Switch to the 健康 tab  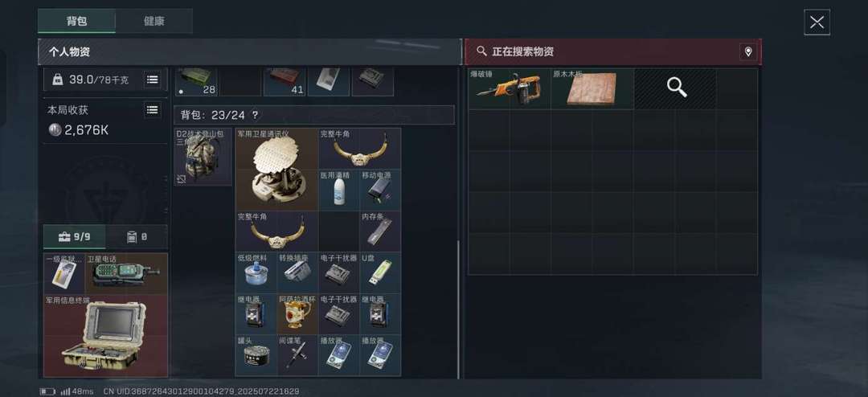point(154,21)
